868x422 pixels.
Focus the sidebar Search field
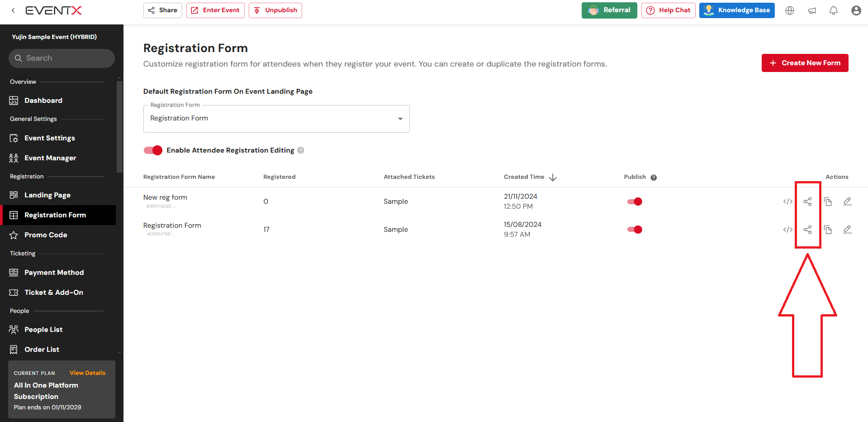point(62,58)
